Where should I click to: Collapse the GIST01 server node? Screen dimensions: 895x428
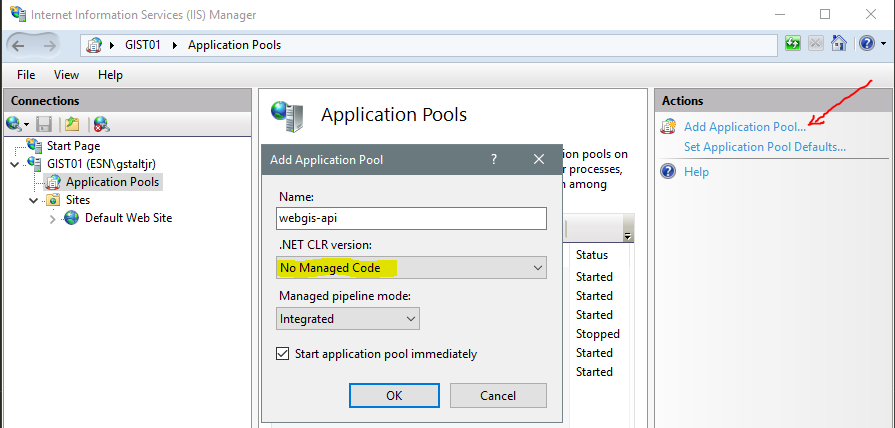click(15, 164)
